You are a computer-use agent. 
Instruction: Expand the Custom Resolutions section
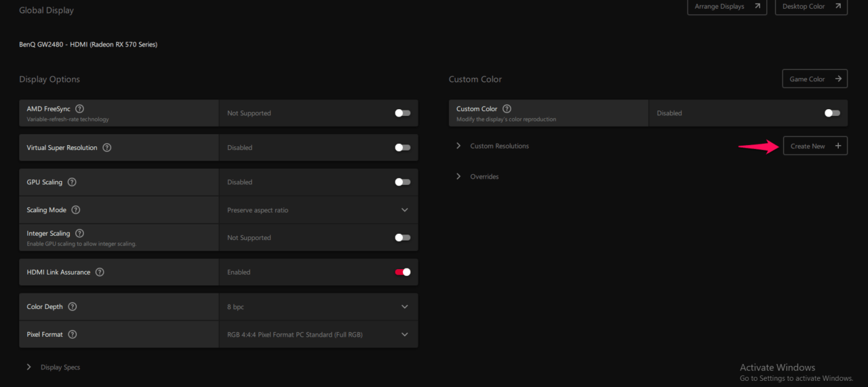[x=458, y=146]
